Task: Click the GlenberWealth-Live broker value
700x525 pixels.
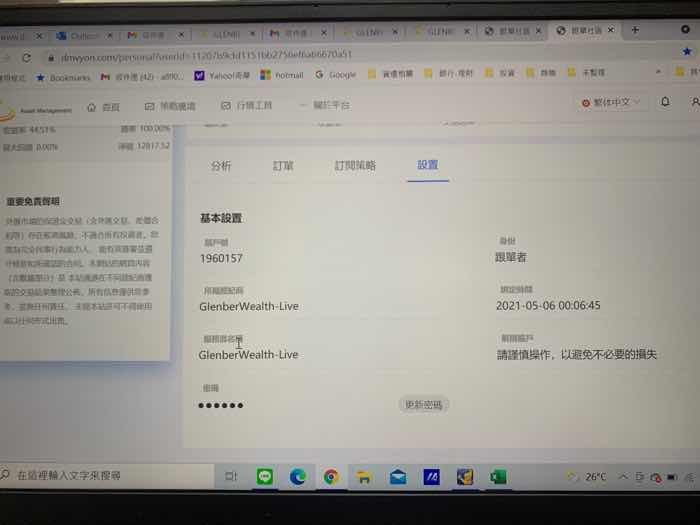Action: (249, 307)
